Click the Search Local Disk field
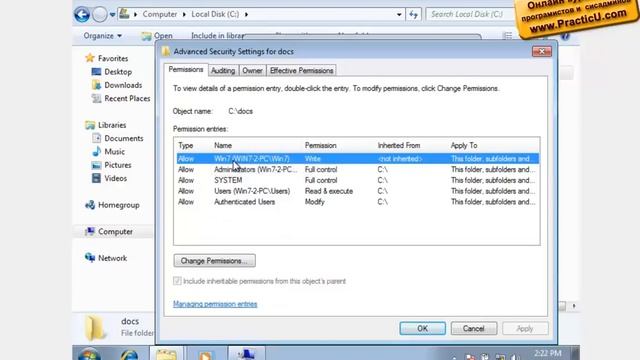640x360 pixels. tap(469, 14)
